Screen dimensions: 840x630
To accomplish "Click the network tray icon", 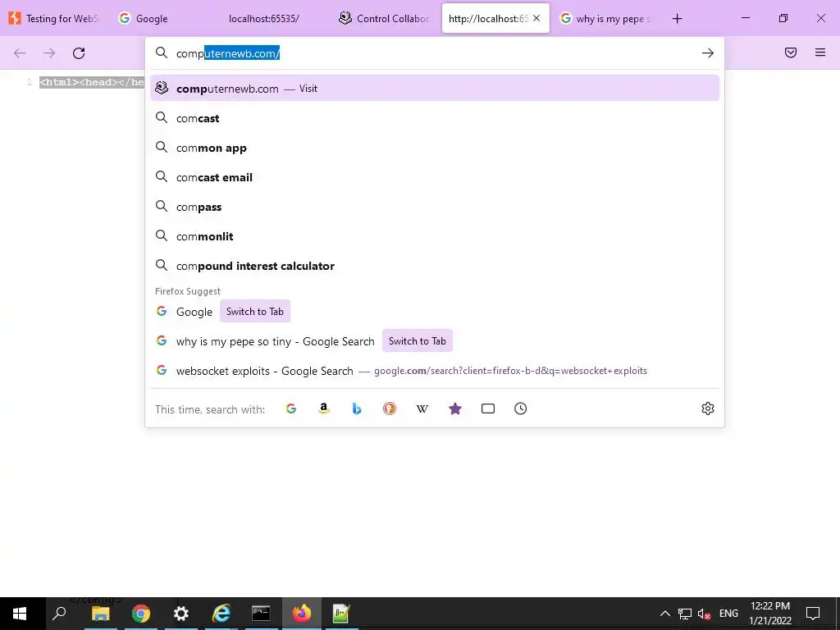I will coord(685,614).
